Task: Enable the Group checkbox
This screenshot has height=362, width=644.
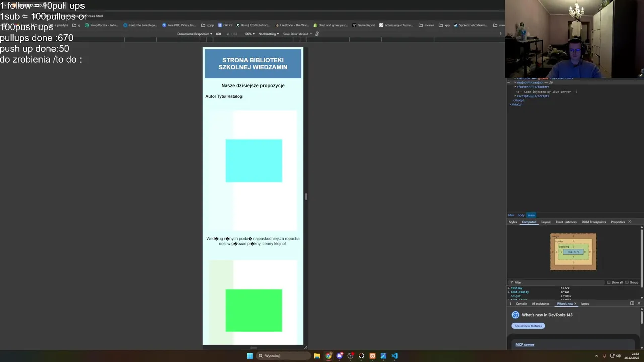Action: [627, 282]
